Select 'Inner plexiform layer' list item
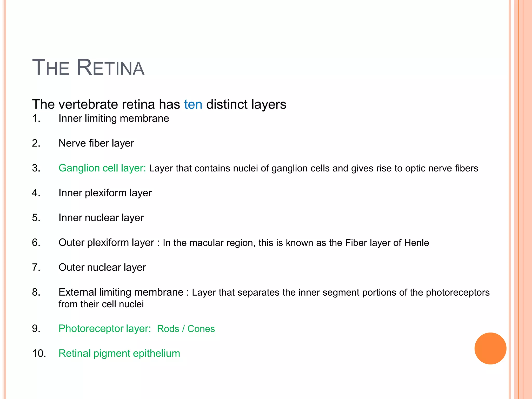532x399 pixels. click(105, 193)
